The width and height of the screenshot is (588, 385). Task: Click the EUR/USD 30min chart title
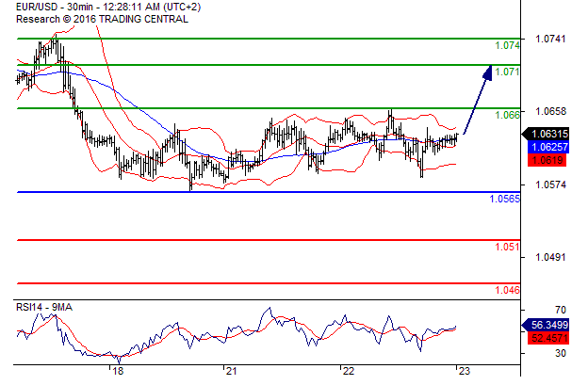(x=108, y=7)
